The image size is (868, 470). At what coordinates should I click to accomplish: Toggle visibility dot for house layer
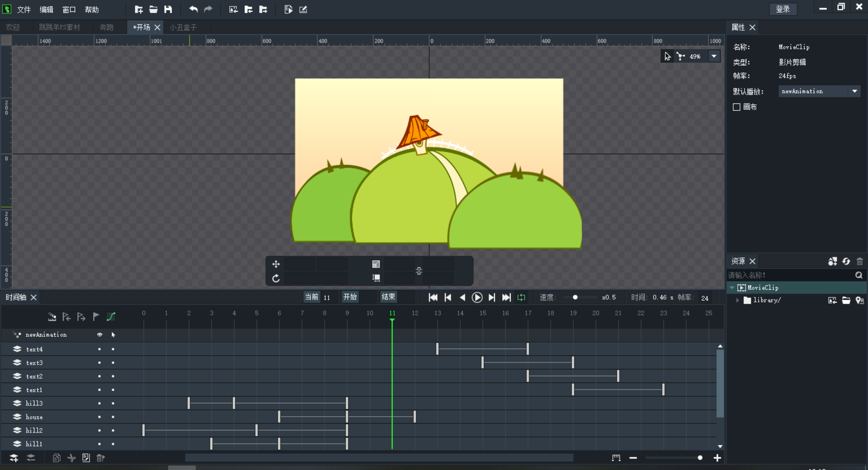[x=99, y=417]
